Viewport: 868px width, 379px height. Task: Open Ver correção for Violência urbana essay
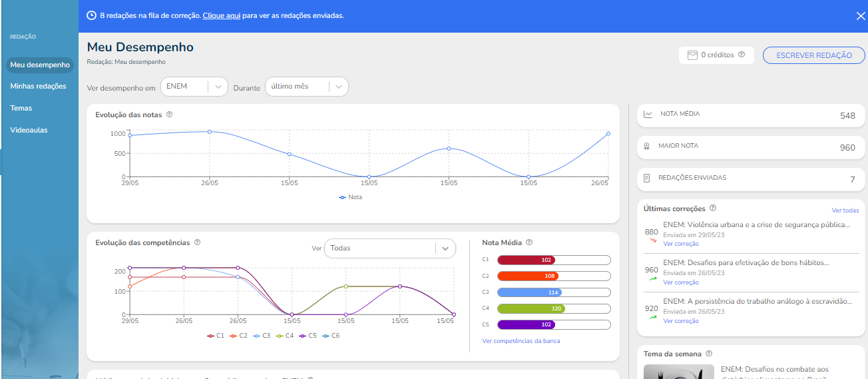[681, 244]
